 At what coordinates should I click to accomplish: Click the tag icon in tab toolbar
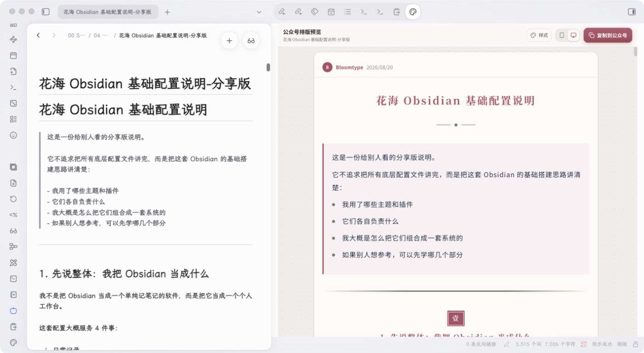(315, 12)
